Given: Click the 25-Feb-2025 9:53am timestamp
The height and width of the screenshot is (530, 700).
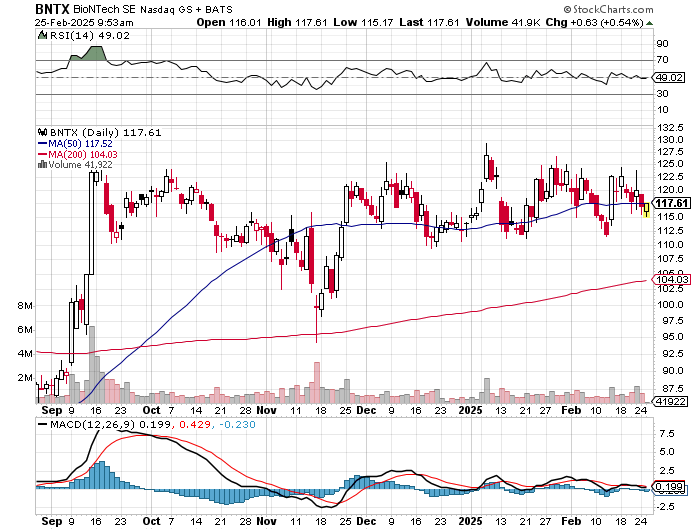Looking at the screenshot, I should pyautogui.click(x=84, y=22).
